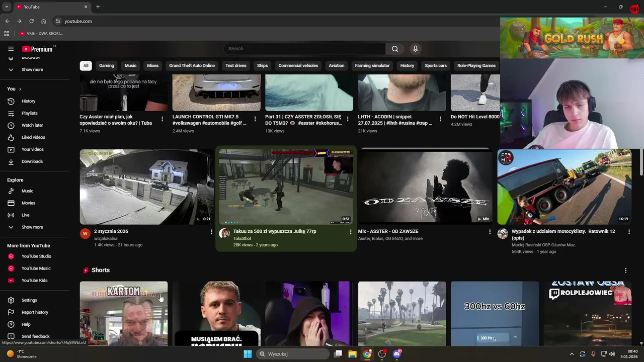Select the All filter chip
Screen dimensions: 644x362
click(86, 65)
